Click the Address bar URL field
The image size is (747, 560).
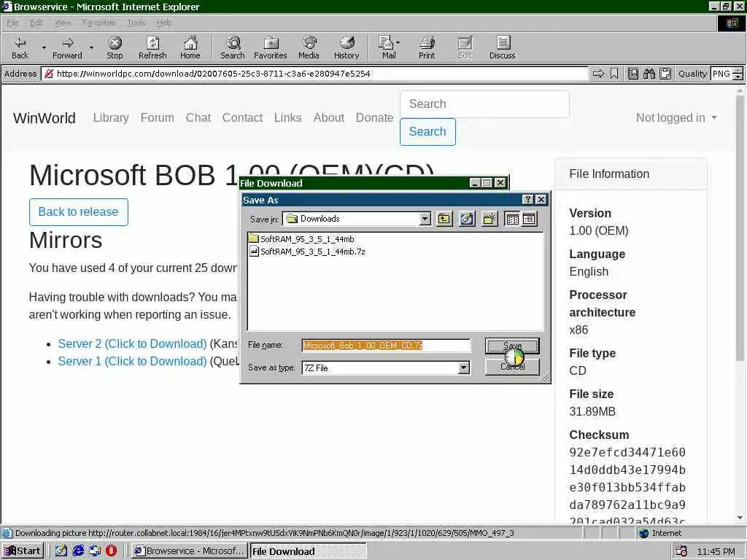click(314, 74)
